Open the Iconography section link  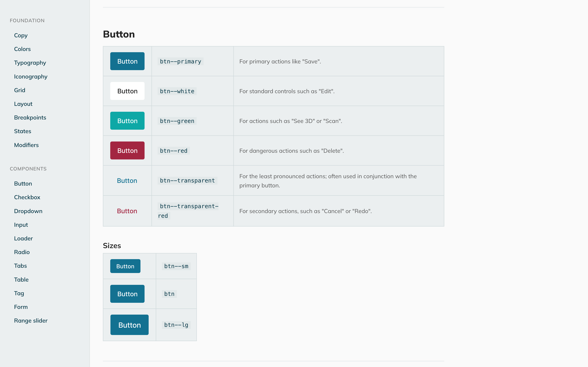coord(31,76)
